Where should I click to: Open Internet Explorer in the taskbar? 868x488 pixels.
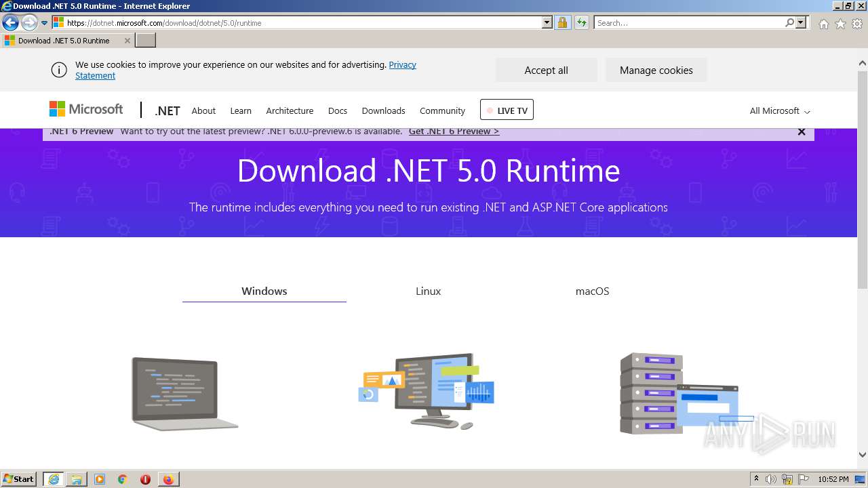pos(54,479)
